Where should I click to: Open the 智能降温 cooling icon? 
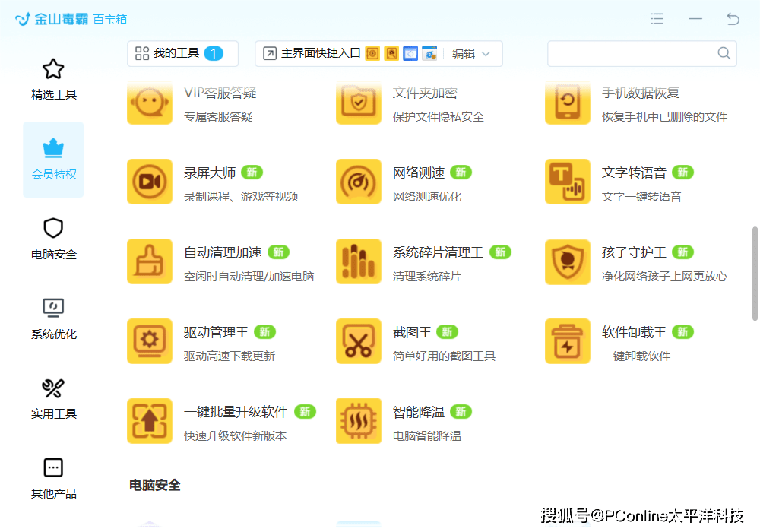click(x=359, y=421)
